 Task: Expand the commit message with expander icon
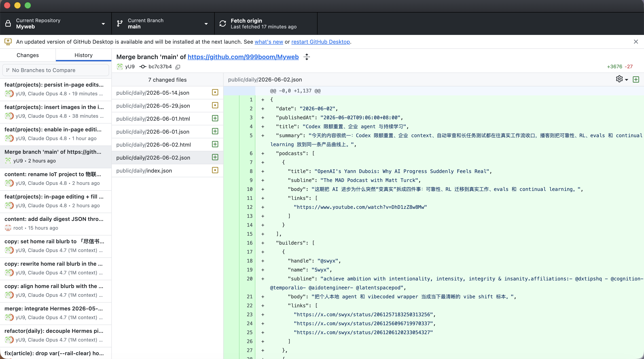pyautogui.click(x=307, y=57)
